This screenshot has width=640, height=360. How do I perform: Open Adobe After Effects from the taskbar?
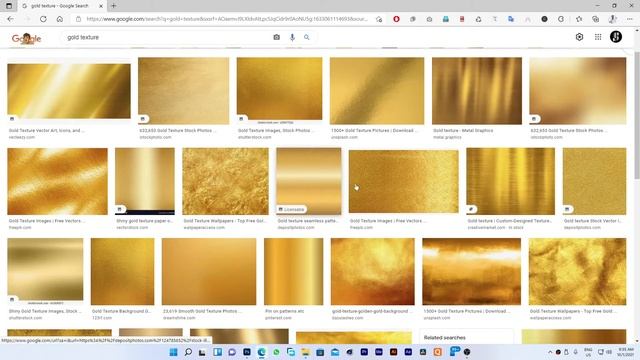408,352
